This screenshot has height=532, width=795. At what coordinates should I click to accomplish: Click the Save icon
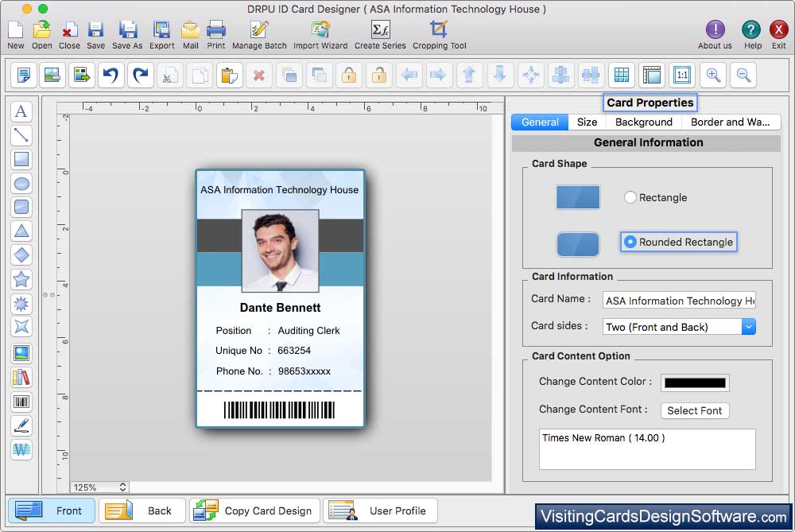tap(96, 34)
